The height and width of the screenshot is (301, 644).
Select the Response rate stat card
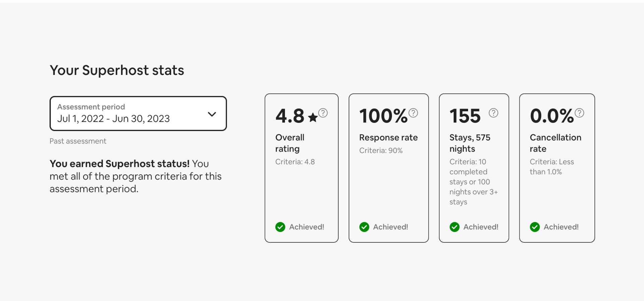click(389, 168)
